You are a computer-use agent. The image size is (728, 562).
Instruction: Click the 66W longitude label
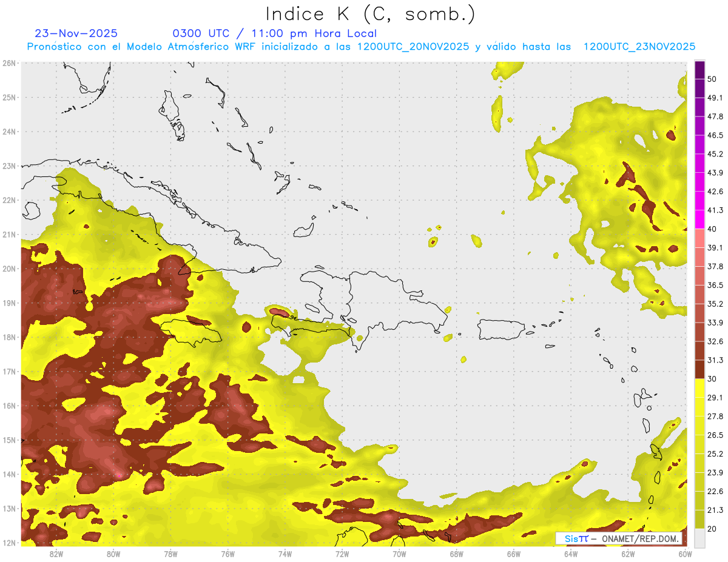pos(514,554)
